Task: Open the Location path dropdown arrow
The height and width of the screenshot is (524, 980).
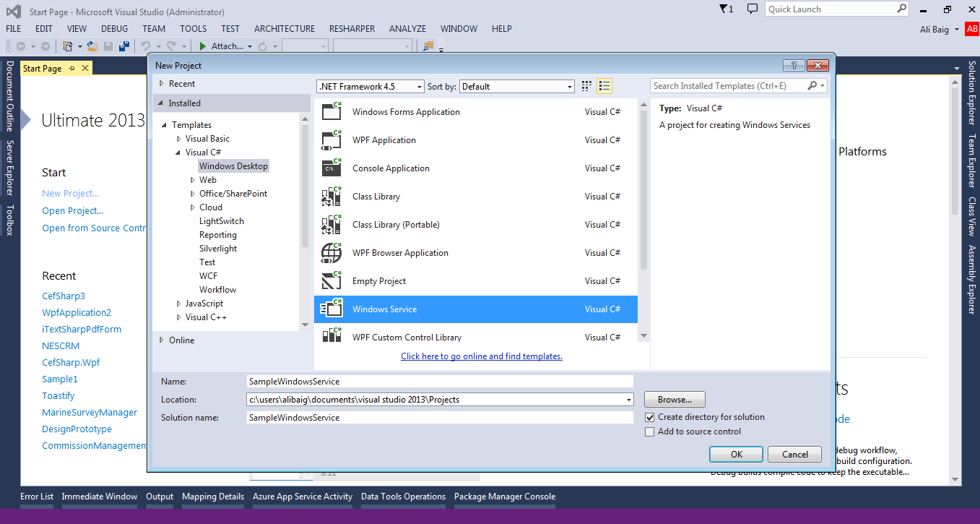Action: point(628,399)
